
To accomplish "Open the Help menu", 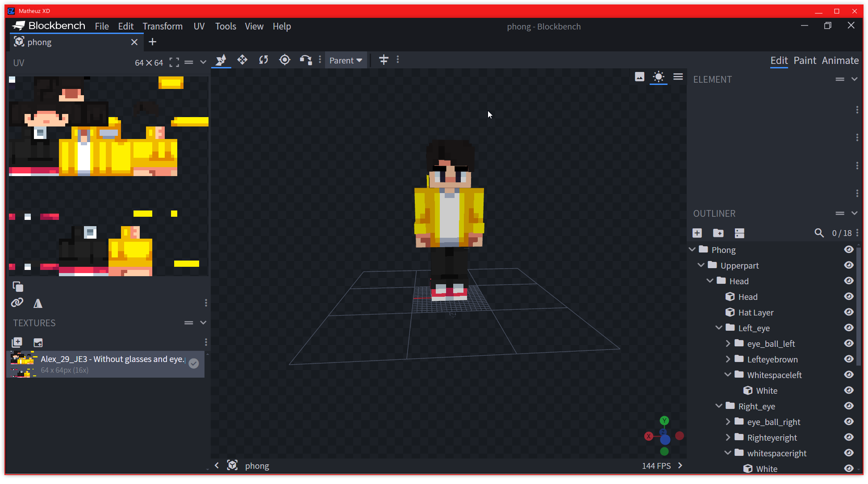I will (x=282, y=26).
